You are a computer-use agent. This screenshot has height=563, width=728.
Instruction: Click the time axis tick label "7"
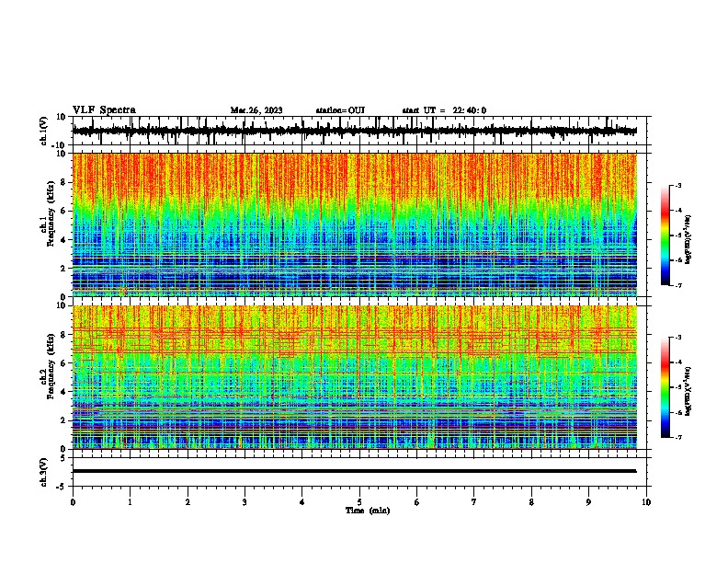pyautogui.click(x=474, y=502)
